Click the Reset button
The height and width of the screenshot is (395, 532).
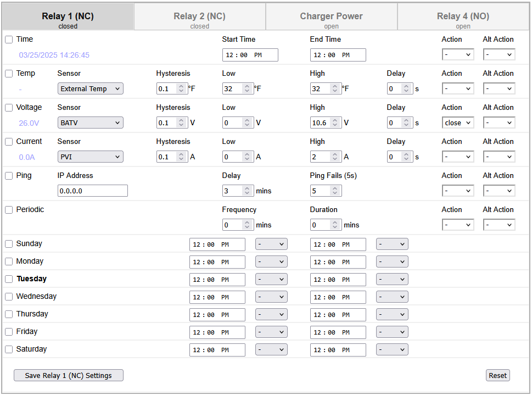pos(498,375)
